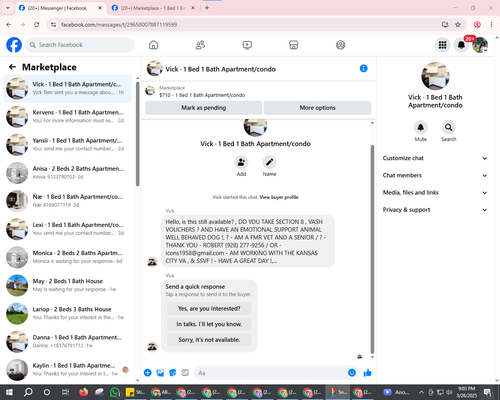This screenshot has width=500, height=400.
Task: Click the conversation list scrollbar
Action: pos(138,133)
